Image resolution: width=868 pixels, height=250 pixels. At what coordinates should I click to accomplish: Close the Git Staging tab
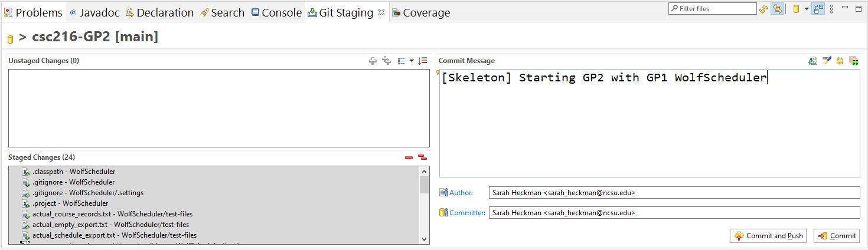[381, 12]
